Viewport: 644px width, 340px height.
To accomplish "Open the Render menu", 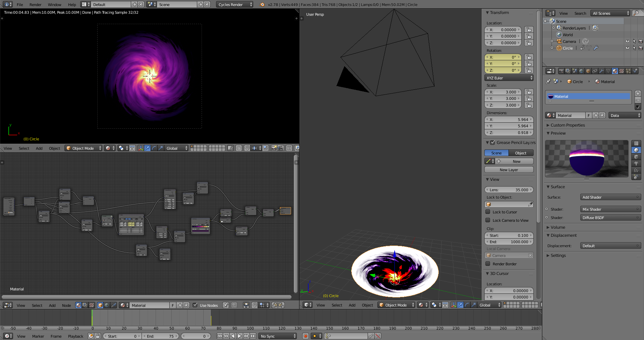I will (35, 5).
